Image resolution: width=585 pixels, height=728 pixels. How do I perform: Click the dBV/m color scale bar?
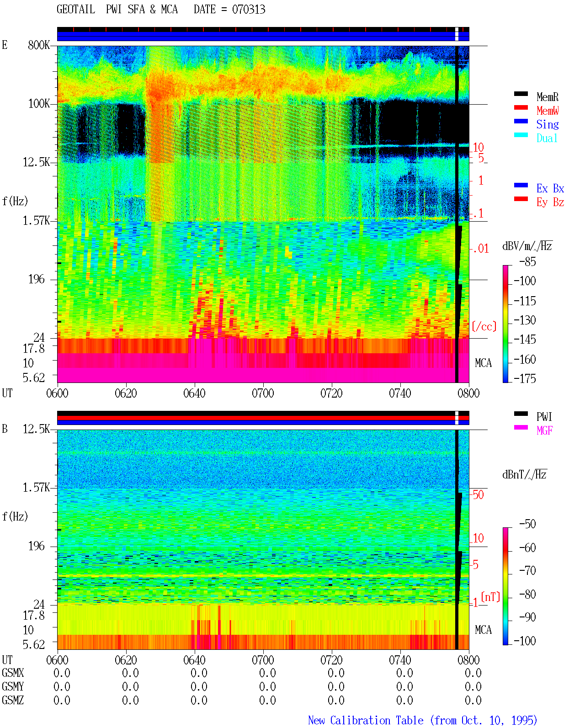click(x=505, y=324)
